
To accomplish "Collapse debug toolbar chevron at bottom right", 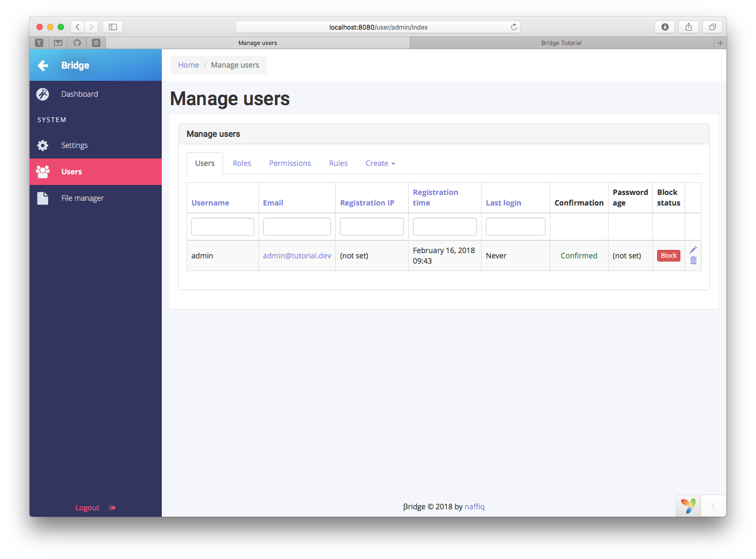I will pyautogui.click(x=713, y=506).
